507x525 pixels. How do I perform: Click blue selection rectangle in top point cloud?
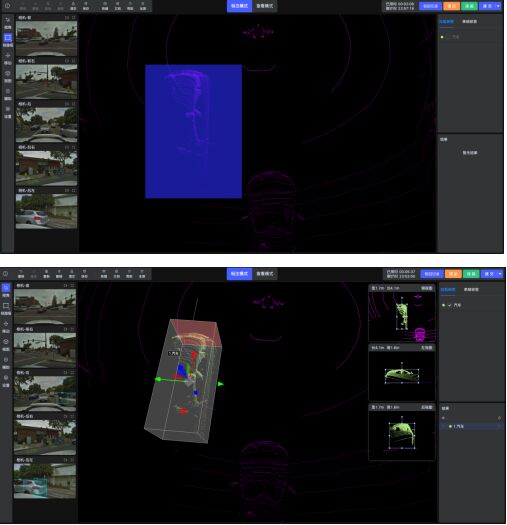[x=194, y=131]
